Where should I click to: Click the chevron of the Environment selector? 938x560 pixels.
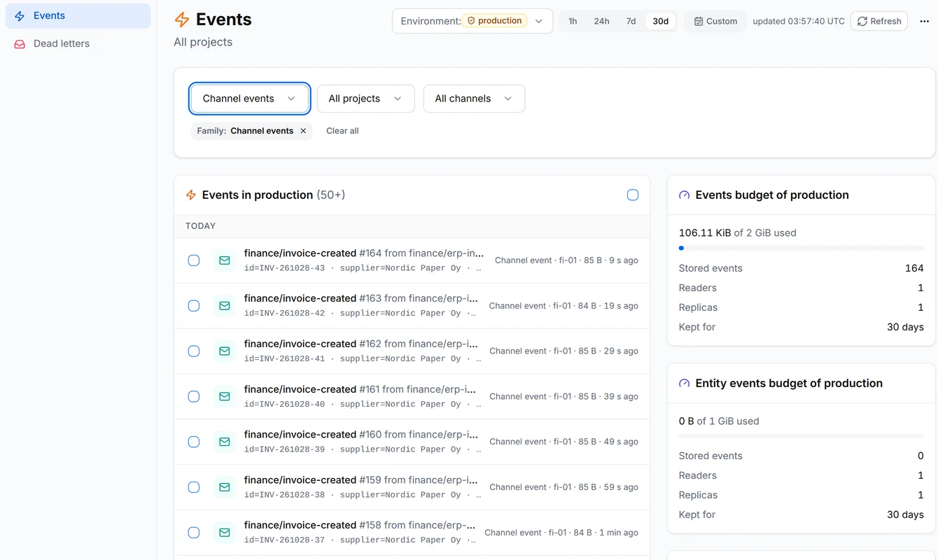click(x=539, y=21)
